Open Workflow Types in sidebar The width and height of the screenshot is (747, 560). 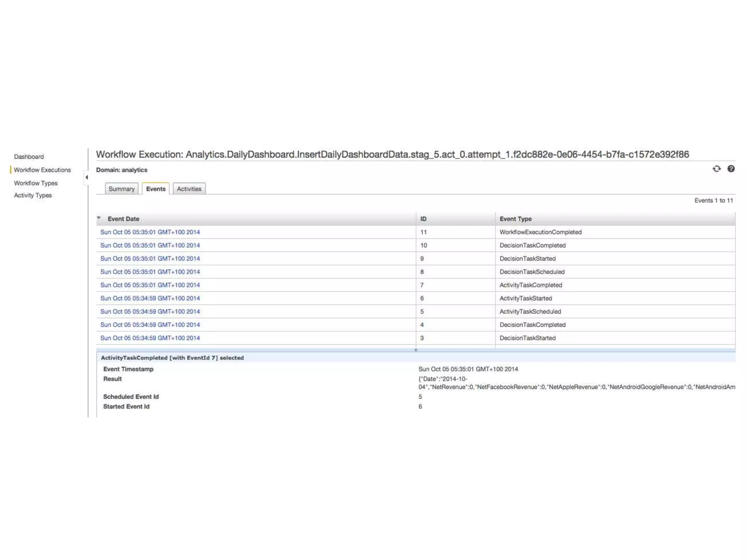click(x=36, y=183)
